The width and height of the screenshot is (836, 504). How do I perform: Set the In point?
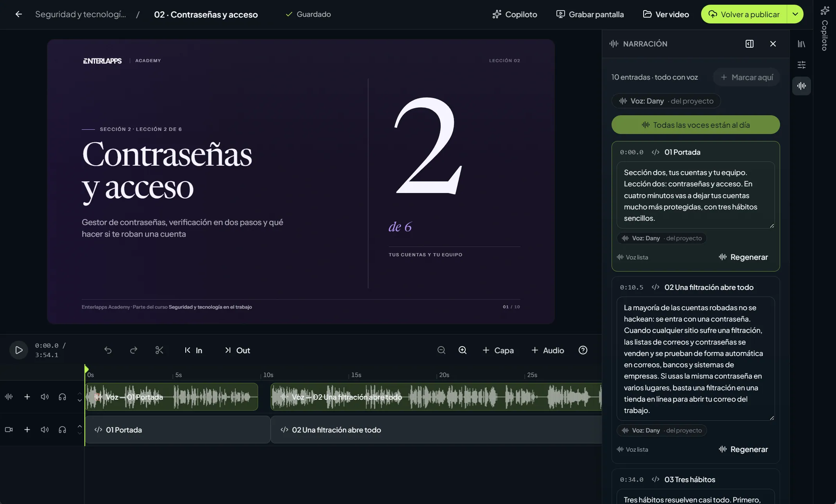[194, 350]
